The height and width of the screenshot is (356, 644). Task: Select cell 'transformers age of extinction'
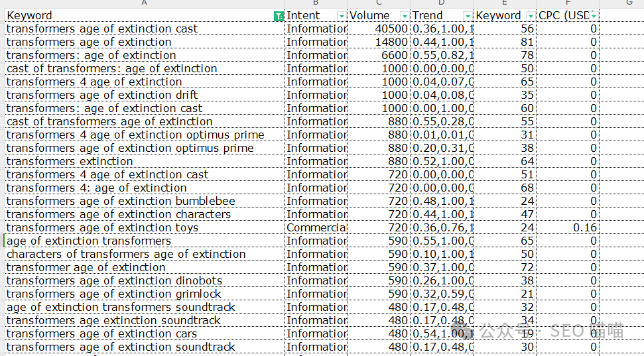click(145, 42)
